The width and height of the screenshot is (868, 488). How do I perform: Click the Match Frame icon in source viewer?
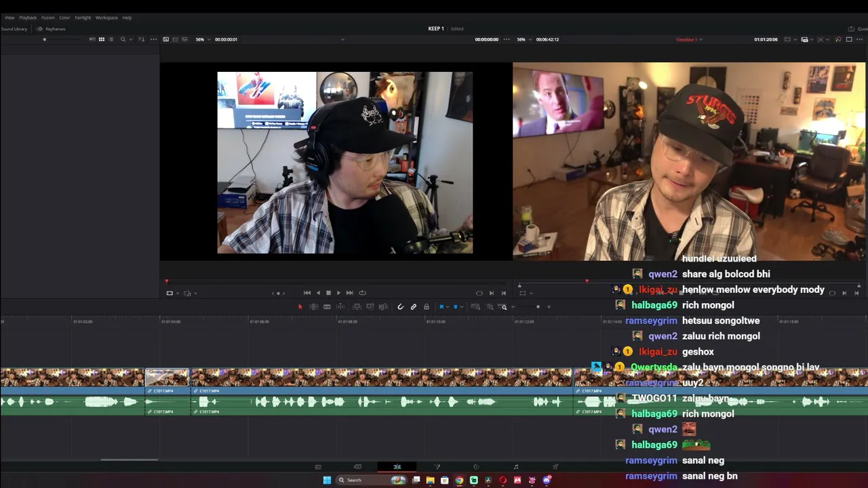click(479, 293)
